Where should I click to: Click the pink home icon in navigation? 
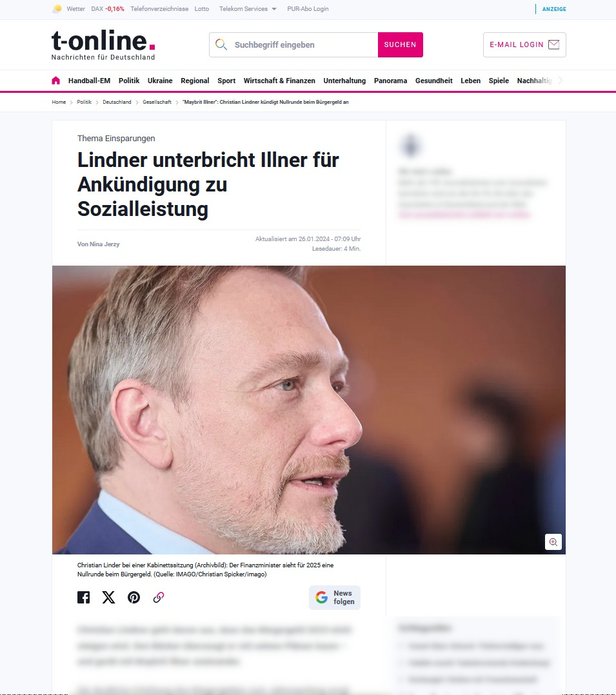[55, 81]
